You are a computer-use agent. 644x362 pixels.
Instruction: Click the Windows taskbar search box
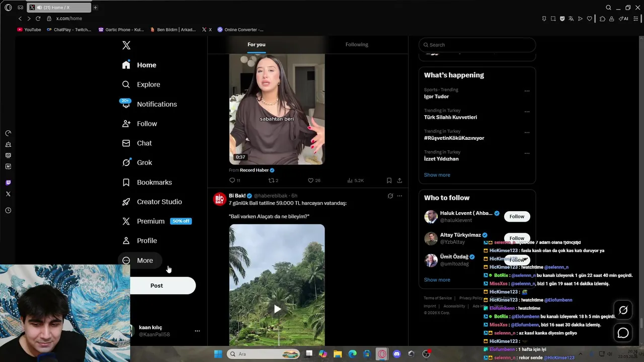pos(264,354)
